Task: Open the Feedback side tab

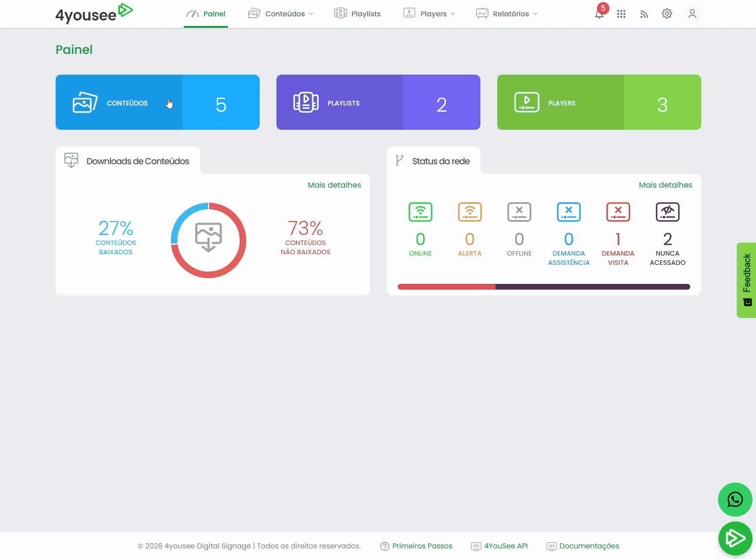Action: point(746,280)
